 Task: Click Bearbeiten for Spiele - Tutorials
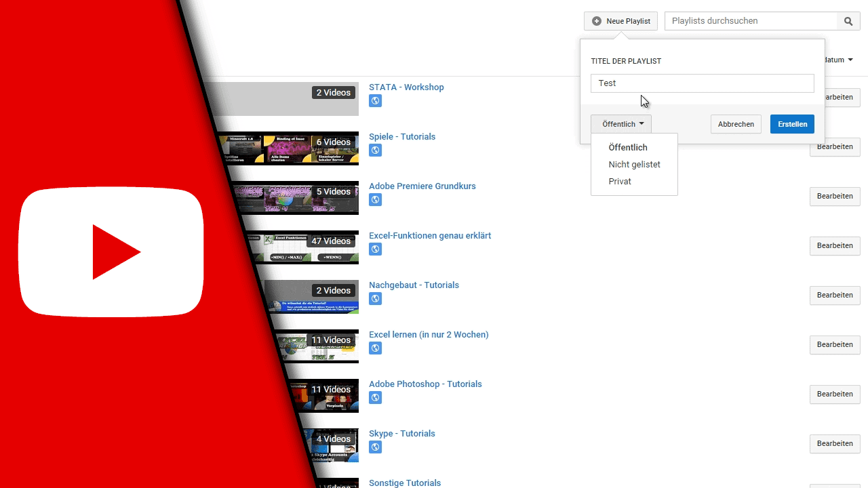[x=835, y=146]
